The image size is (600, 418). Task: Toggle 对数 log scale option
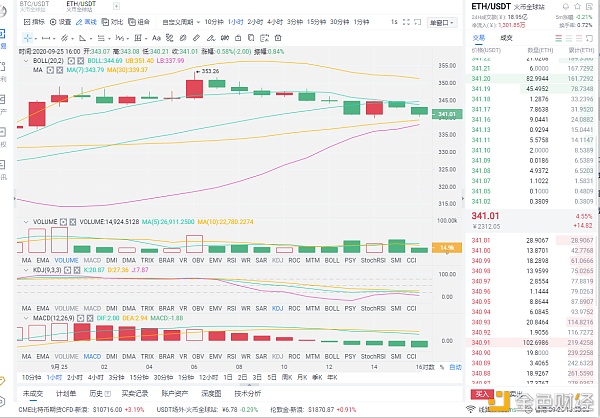pos(430,367)
